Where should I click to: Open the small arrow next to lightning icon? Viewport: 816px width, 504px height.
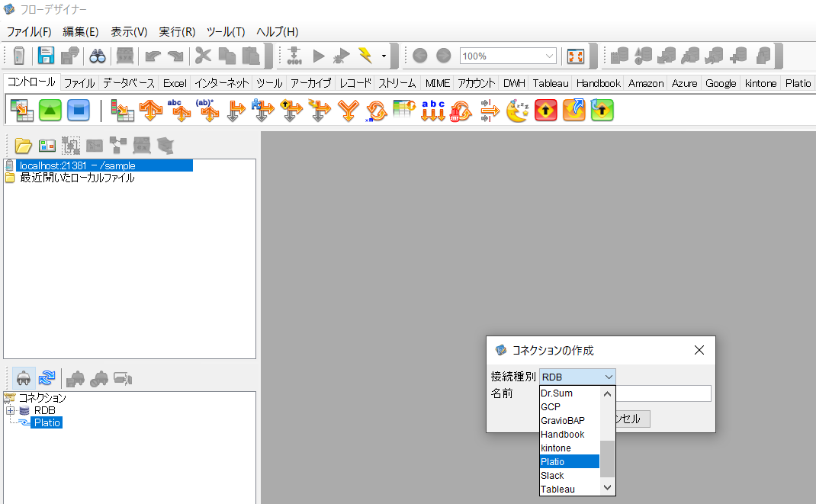384,56
